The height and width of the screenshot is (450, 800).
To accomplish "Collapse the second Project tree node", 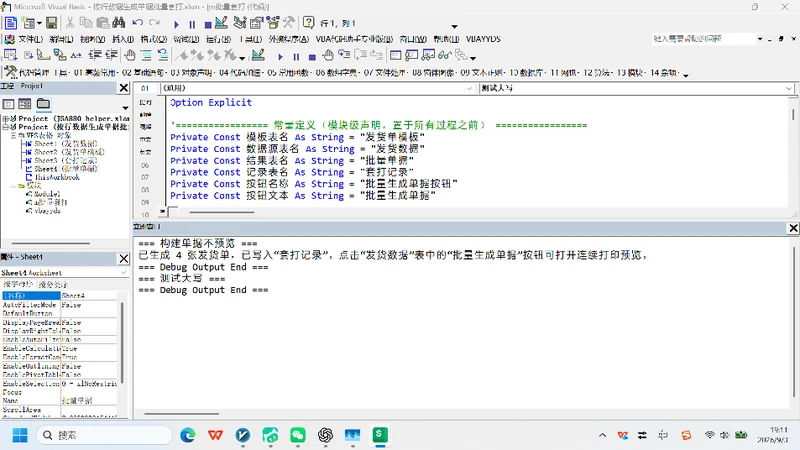I will click(5, 127).
